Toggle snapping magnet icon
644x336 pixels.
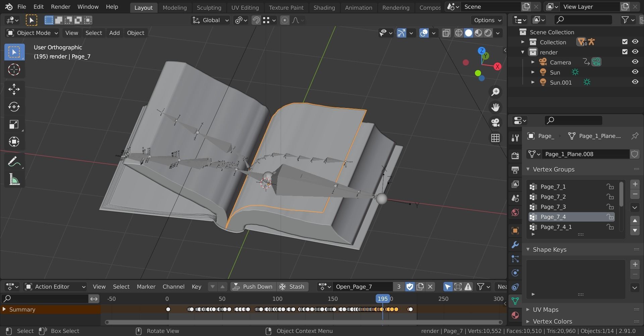(256, 20)
